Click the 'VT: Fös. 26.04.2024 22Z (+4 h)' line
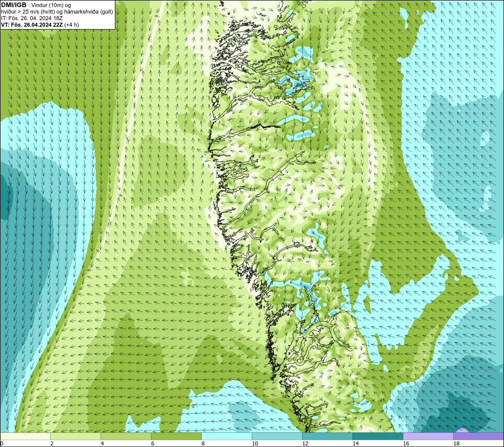Image resolution: width=504 pixels, height=447 pixels. (40, 25)
